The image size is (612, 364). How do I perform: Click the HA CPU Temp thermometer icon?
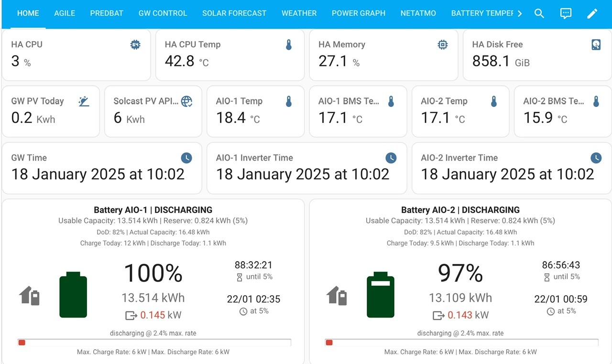(289, 44)
